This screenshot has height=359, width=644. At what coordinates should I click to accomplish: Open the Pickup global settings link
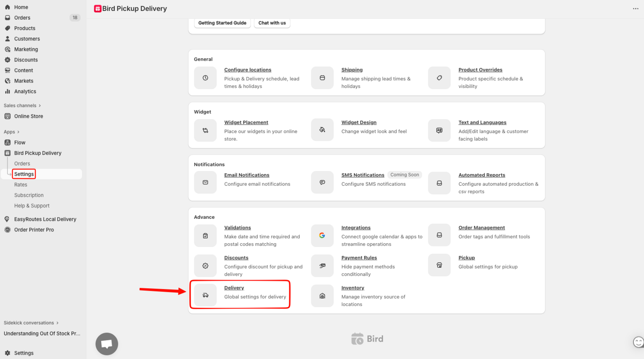[x=466, y=258]
